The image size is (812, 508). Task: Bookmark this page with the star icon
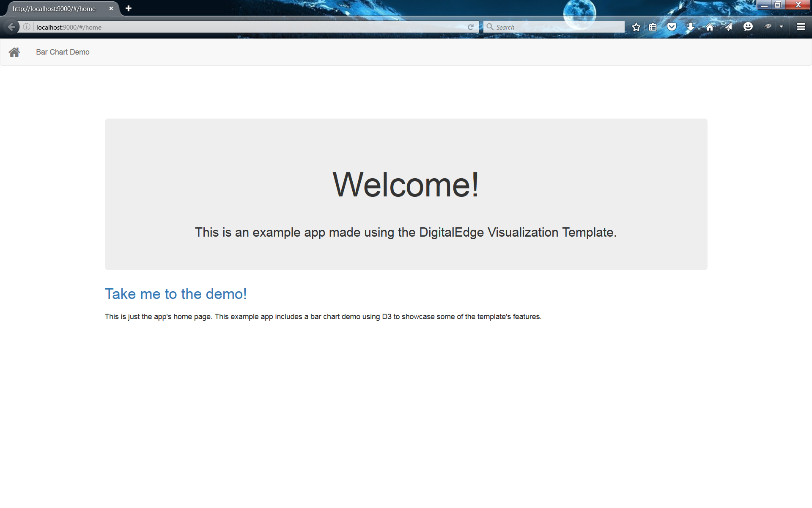(636, 27)
